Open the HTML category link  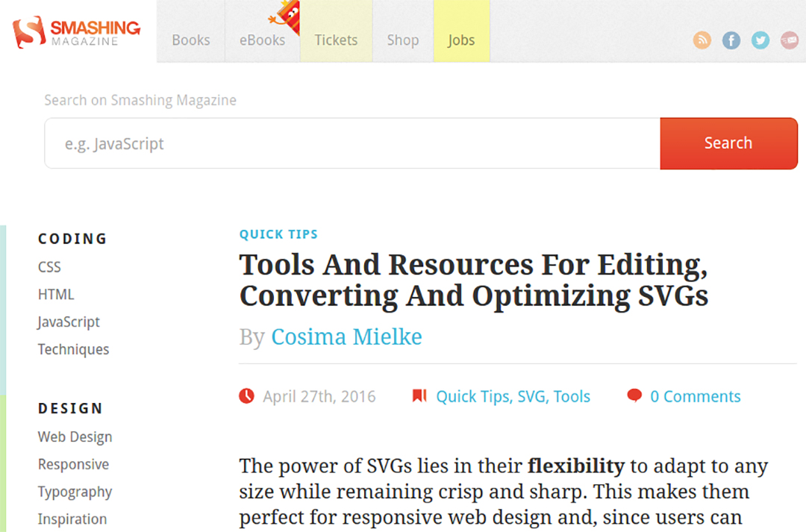pos(56,295)
